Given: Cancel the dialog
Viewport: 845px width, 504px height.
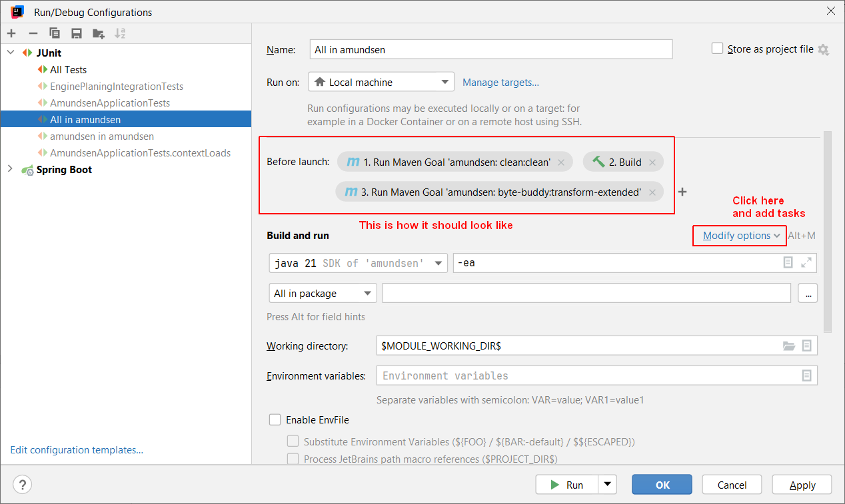Looking at the screenshot, I should (732, 485).
